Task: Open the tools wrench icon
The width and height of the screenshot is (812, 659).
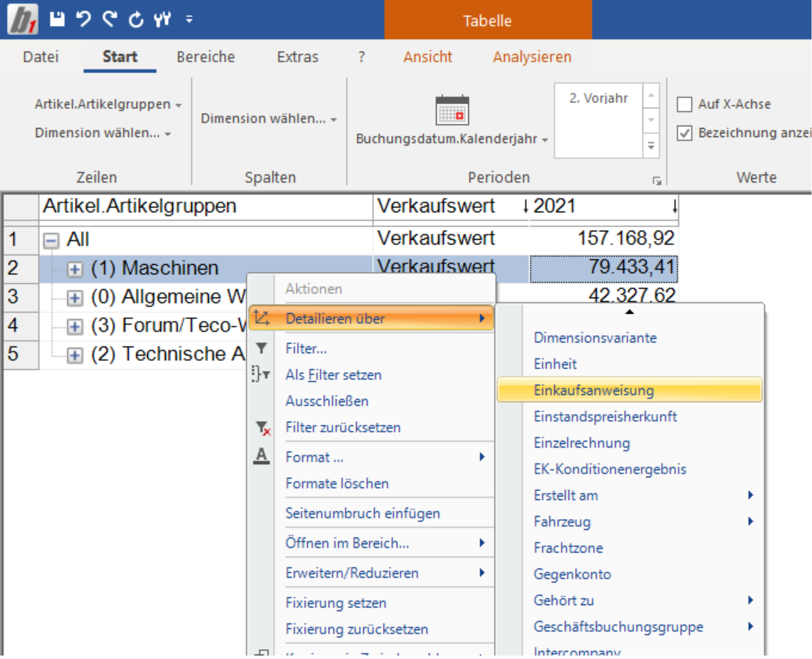Action: coord(162,19)
